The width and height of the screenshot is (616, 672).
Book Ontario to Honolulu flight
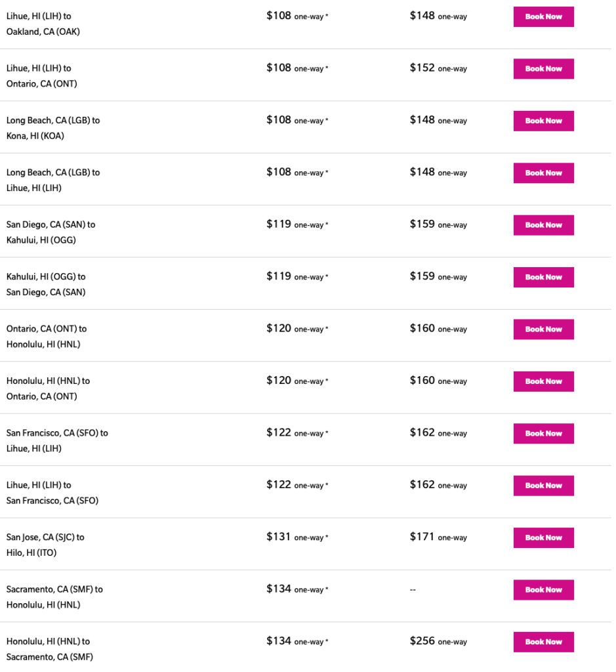pos(543,329)
